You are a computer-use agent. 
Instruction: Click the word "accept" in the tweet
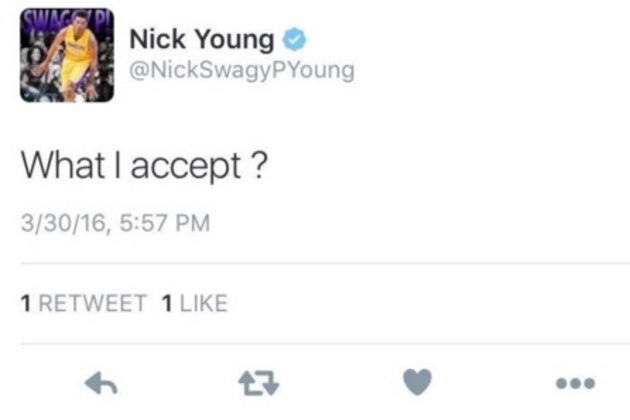186,167
